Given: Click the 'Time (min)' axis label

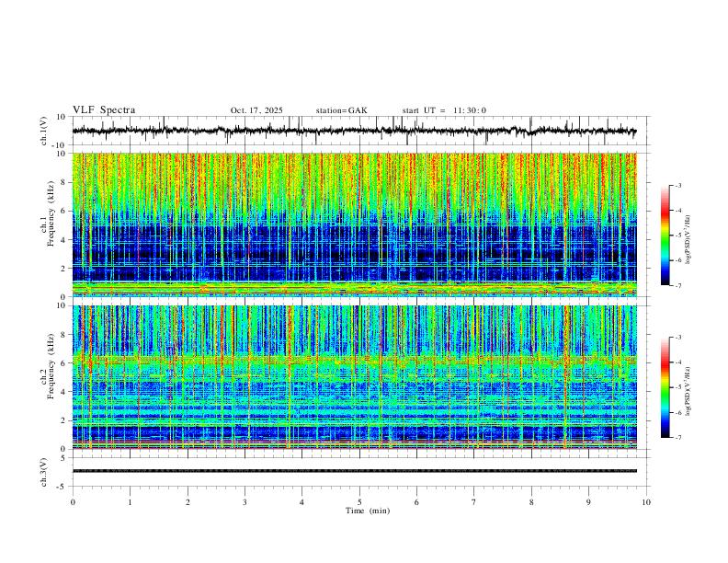Looking at the screenshot, I should (x=368, y=511).
